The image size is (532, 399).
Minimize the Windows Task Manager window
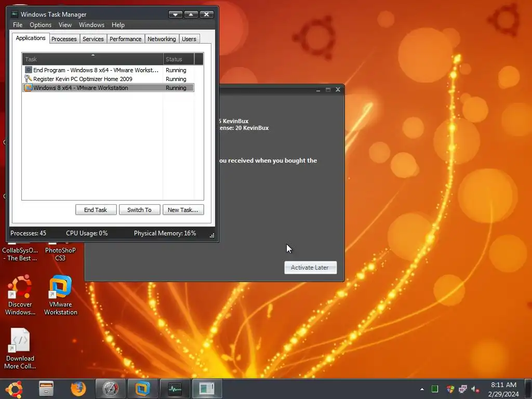pyautogui.click(x=176, y=14)
